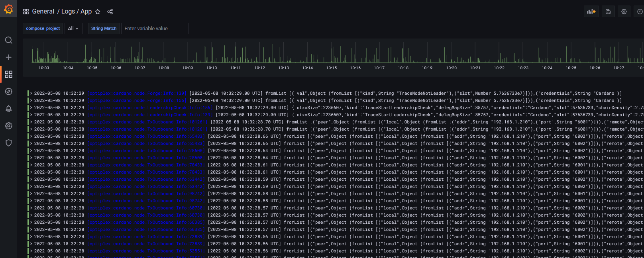The width and height of the screenshot is (644, 258).
Task: Click the String Match variable input field
Action: click(x=155, y=29)
